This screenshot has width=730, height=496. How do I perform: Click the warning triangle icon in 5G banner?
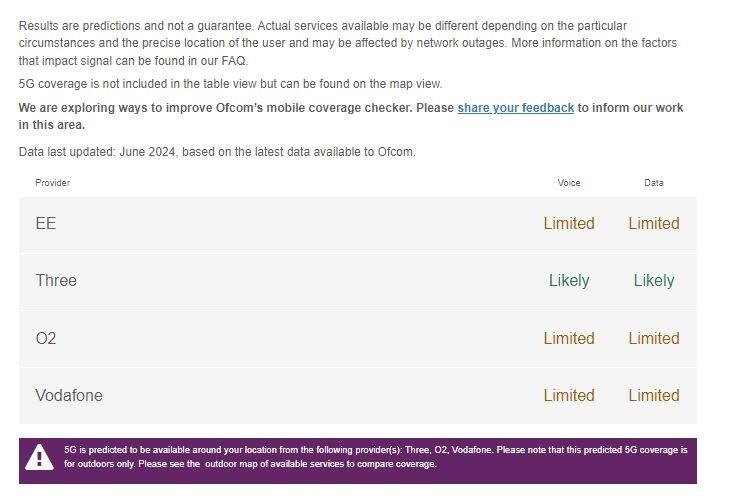(39, 457)
